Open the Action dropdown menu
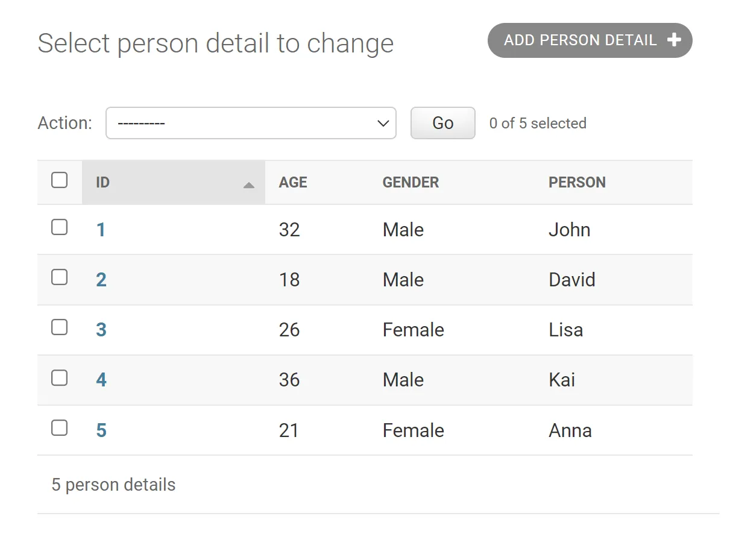733x560 pixels. pyautogui.click(x=251, y=123)
